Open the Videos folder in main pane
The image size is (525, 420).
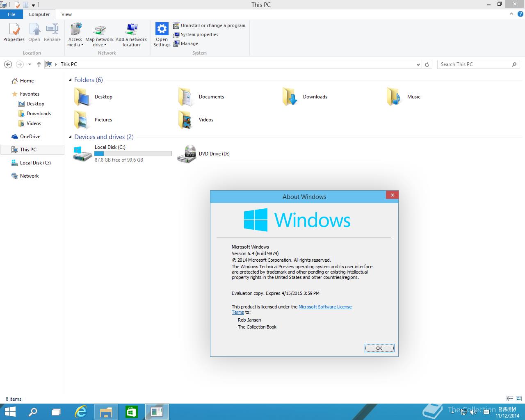(186, 120)
